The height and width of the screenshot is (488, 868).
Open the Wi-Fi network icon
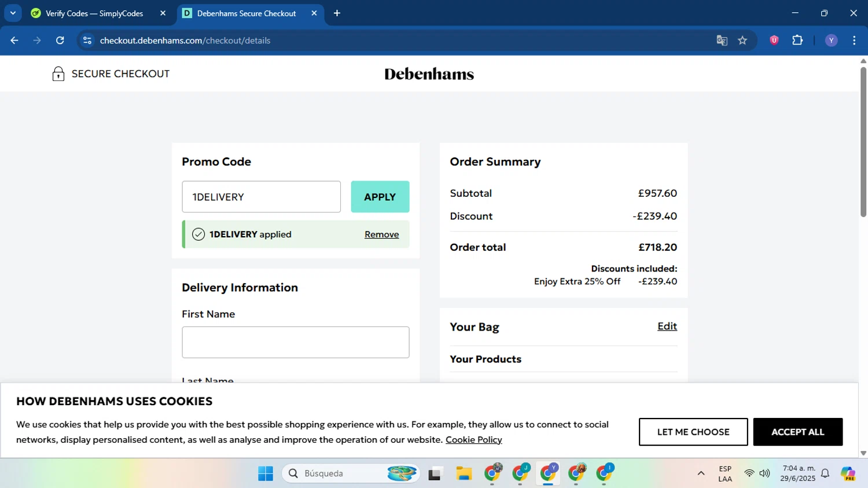tap(749, 474)
